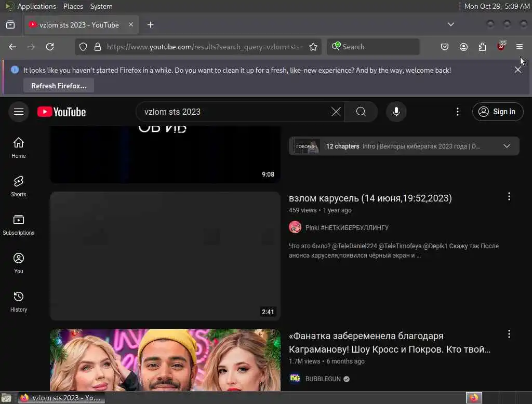The width and height of the screenshot is (532, 404).
Task: Click the Firefox Search box
Action: coord(373,47)
